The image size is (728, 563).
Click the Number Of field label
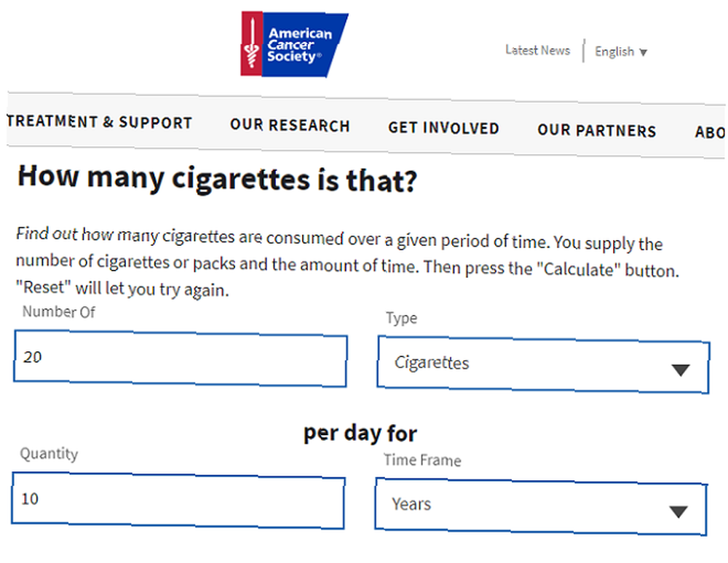59,311
